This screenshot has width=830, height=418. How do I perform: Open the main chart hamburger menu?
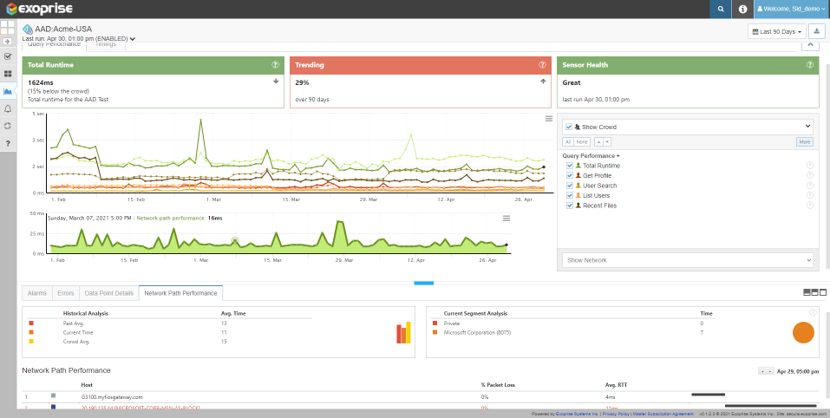click(549, 119)
